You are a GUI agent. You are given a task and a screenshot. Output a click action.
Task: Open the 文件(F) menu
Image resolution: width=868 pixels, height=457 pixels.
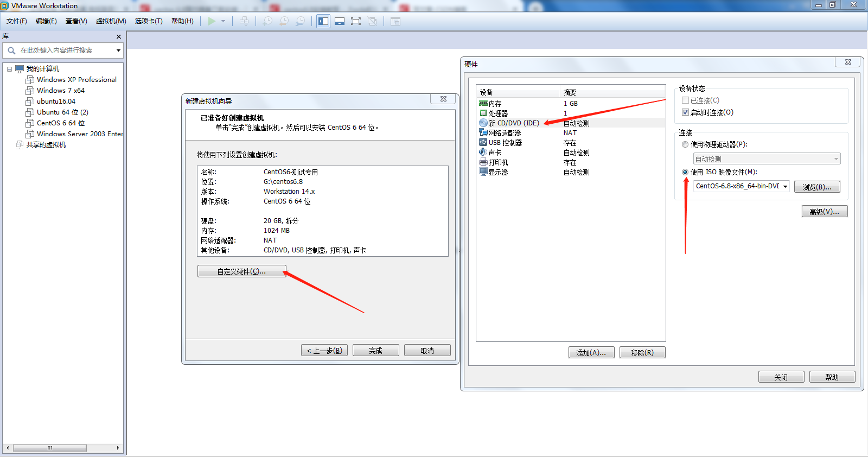click(17, 21)
